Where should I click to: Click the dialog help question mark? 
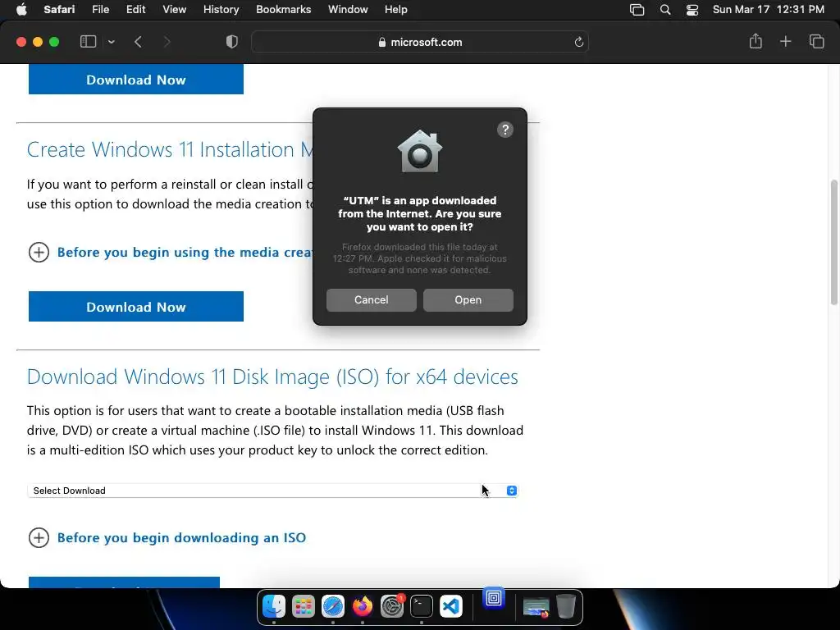pyautogui.click(x=505, y=130)
